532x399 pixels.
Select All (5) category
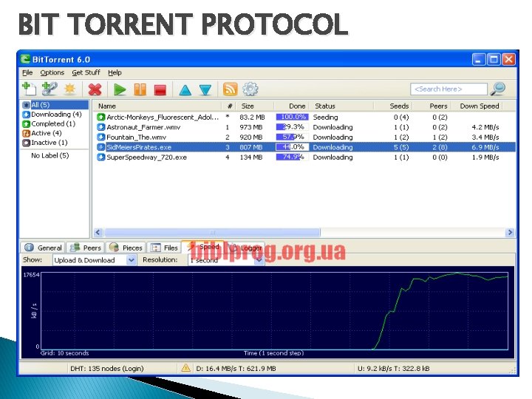[55, 105]
